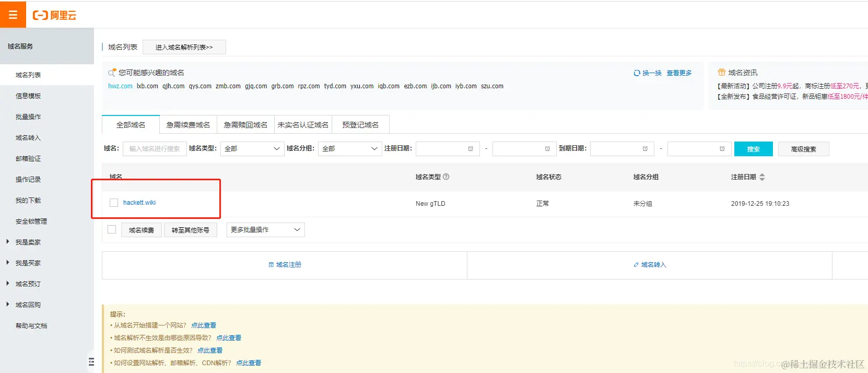Viewport: 868px width, 373px height.
Task: Click the 转至其他账号 button
Action: point(191,230)
